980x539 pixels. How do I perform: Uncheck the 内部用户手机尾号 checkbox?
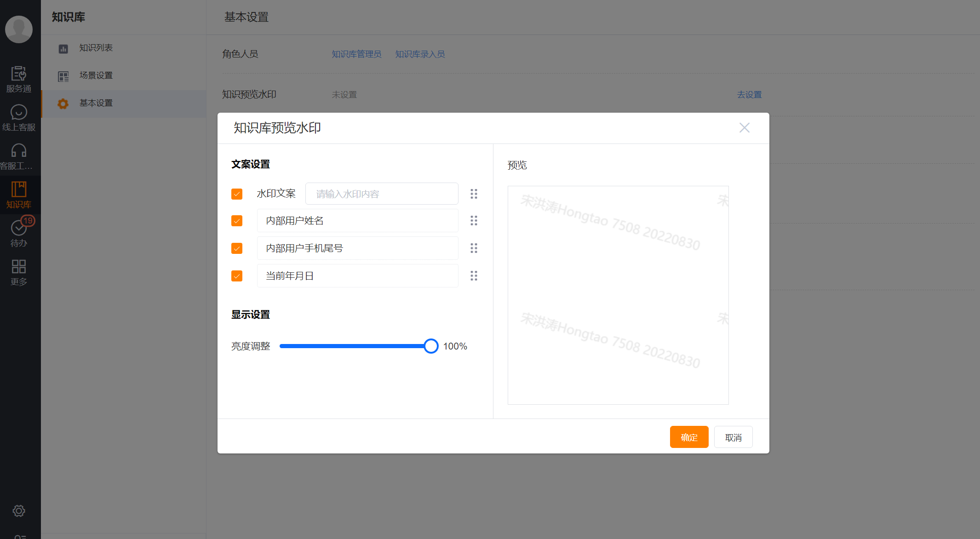click(237, 248)
